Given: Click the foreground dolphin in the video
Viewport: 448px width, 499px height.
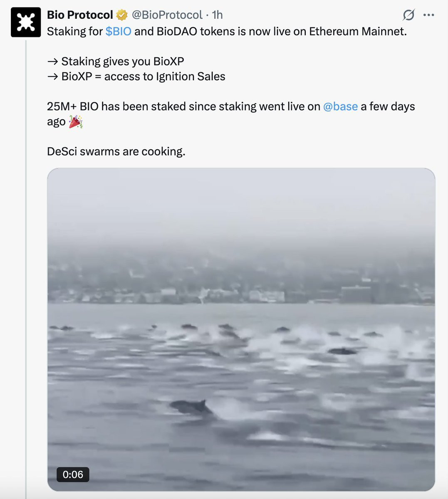Looking at the screenshot, I should [x=191, y=407].
